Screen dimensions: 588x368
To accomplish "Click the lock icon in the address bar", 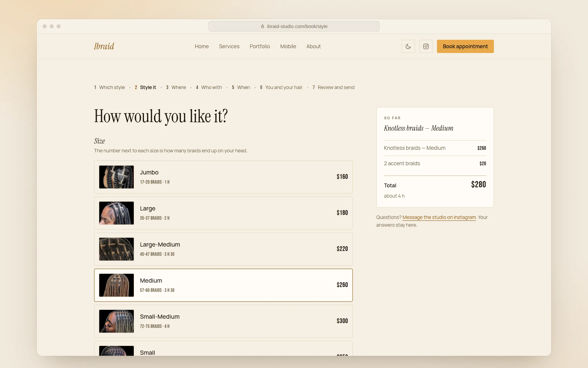I will (262, 26).
